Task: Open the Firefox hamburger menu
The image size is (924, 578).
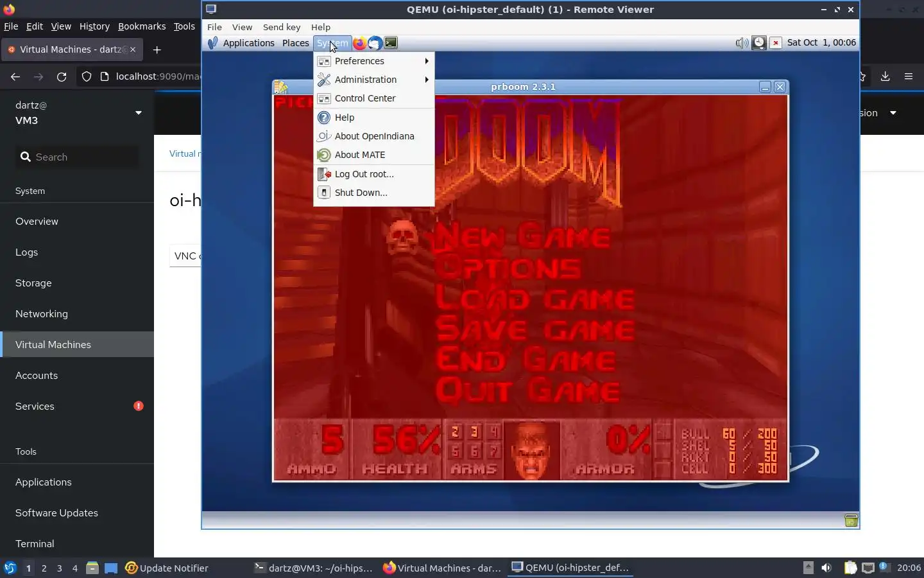Action: click(x=909, y=76)
